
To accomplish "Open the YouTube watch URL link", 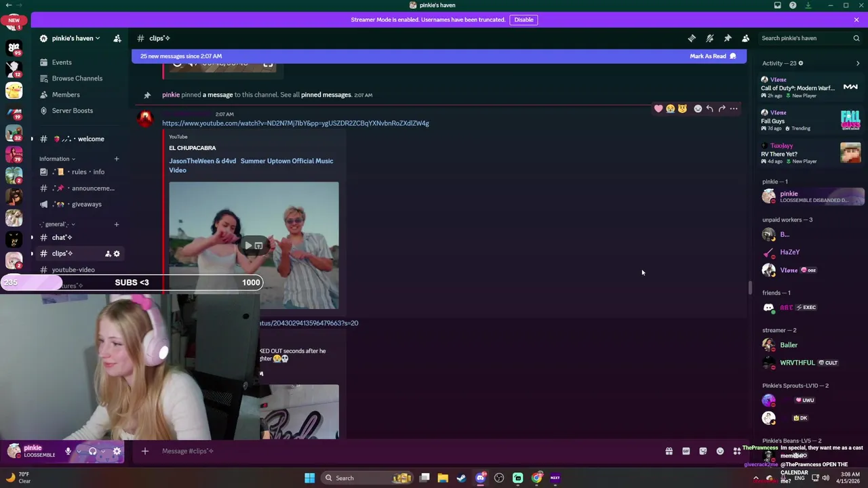I will [296, 123].
